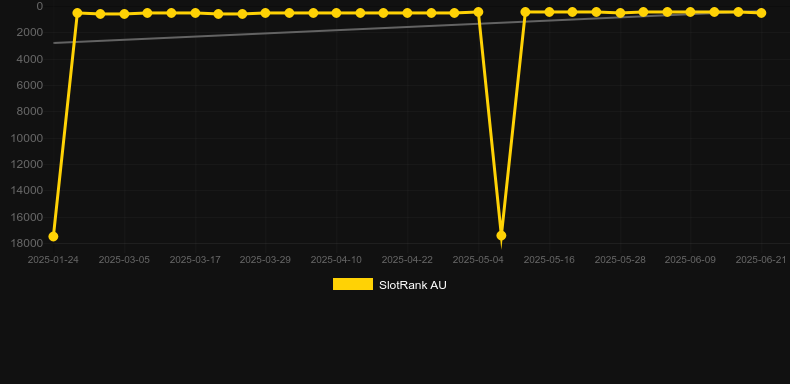Click the data point above 2025-05-04
790x384 pixels.
pyautogui.click(x=479, y=12)
